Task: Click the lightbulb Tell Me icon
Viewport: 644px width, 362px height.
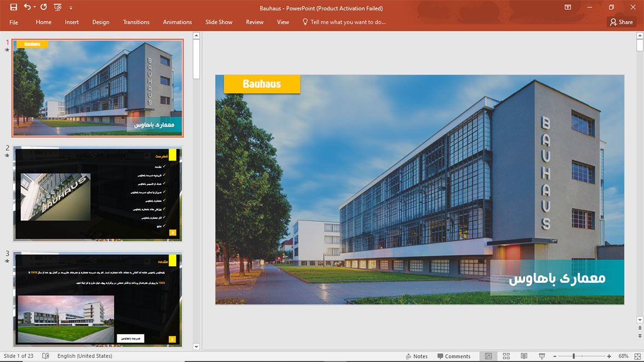Action: tap(304, 22)
